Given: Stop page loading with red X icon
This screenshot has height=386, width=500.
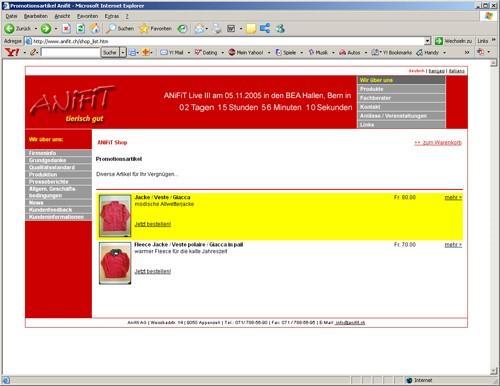Looking at the screenshot, I should point(66,29).
